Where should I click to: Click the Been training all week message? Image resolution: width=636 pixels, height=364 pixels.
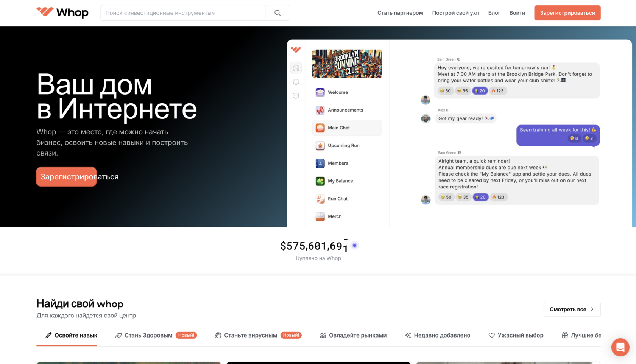(558, 135)
